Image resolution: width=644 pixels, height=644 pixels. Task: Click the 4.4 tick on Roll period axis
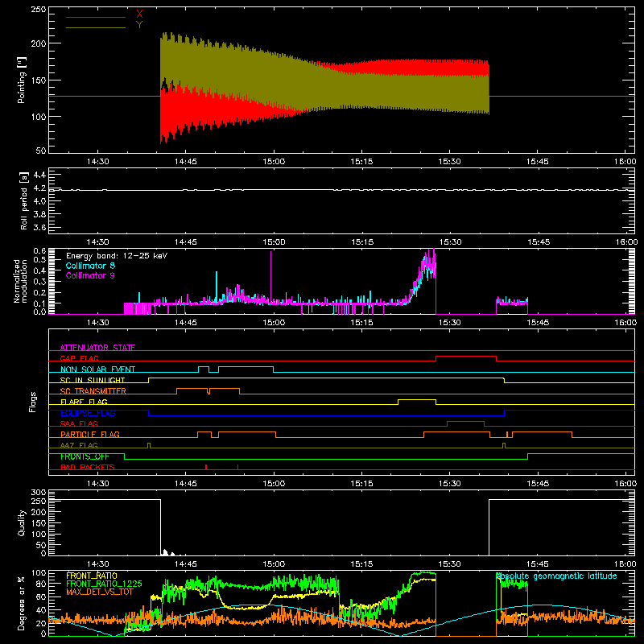pyautogui.click(x=39, y=175)
